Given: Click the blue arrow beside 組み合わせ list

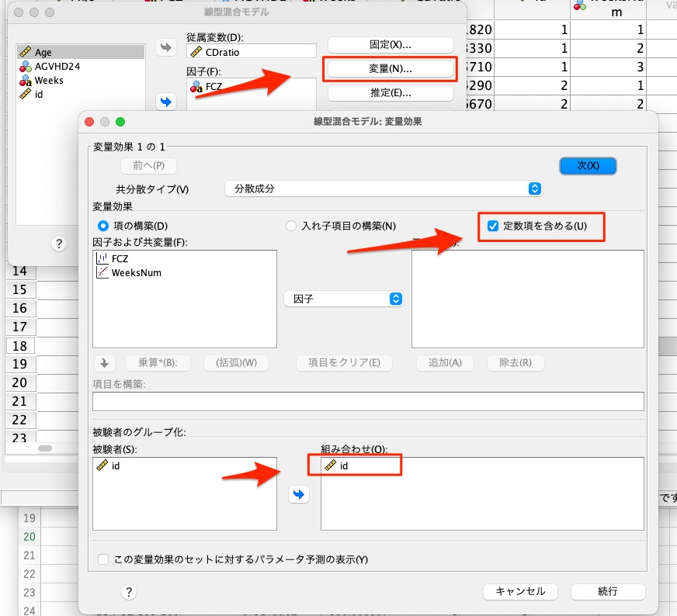Looking at the screenshot, I should pyautogui.click(x=299, y=494).
